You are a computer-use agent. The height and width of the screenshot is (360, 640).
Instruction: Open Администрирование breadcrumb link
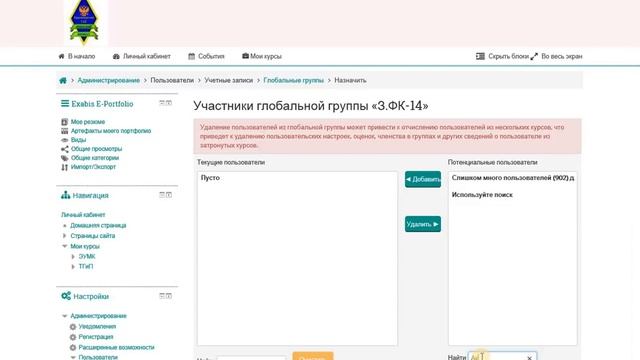tap(109, 80)
